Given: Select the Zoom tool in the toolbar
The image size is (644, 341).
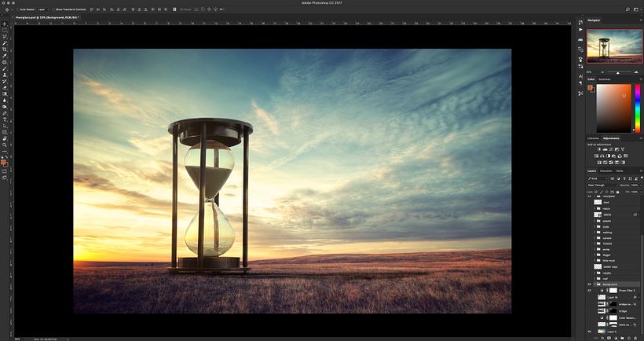Looking at the screenshot, I should 5,145.
